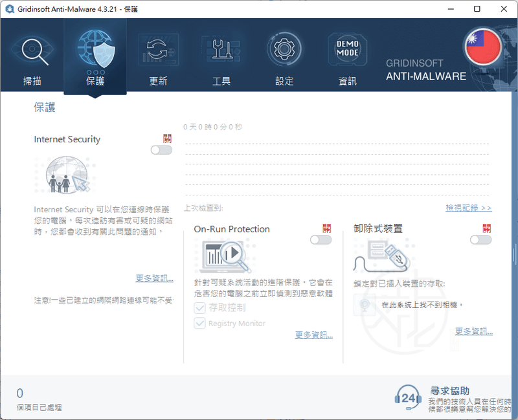The image size is (518, 420).
Task: Click the 24-hour support headset icon
Action: point(408,397)
